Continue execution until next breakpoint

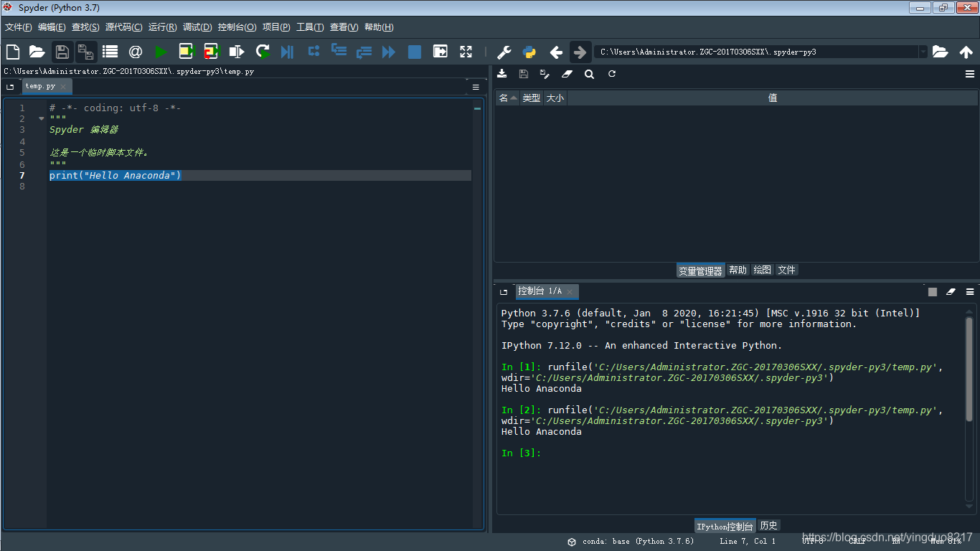[x=389, y=52]
